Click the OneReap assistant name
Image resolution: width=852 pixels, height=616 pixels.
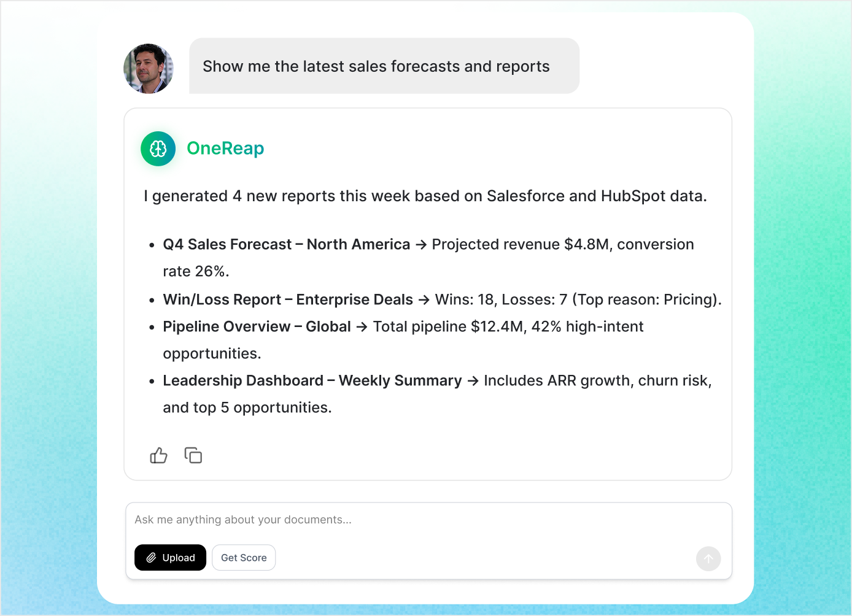pos(225,148)
